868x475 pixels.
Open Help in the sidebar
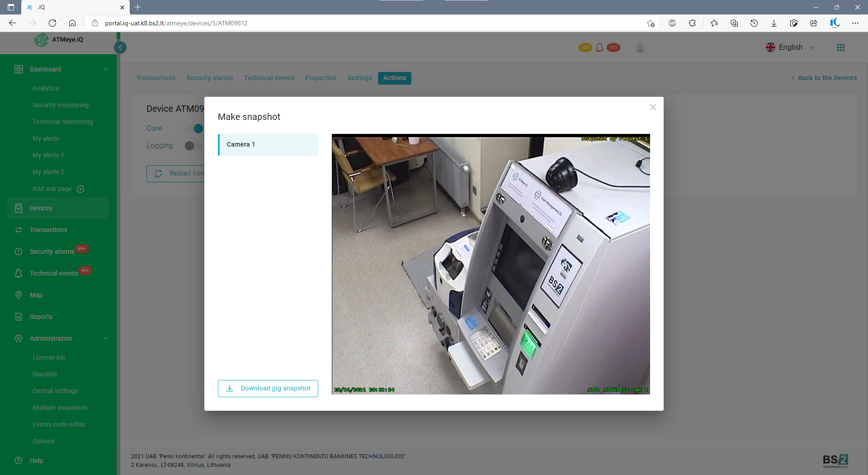coord(36,461)
